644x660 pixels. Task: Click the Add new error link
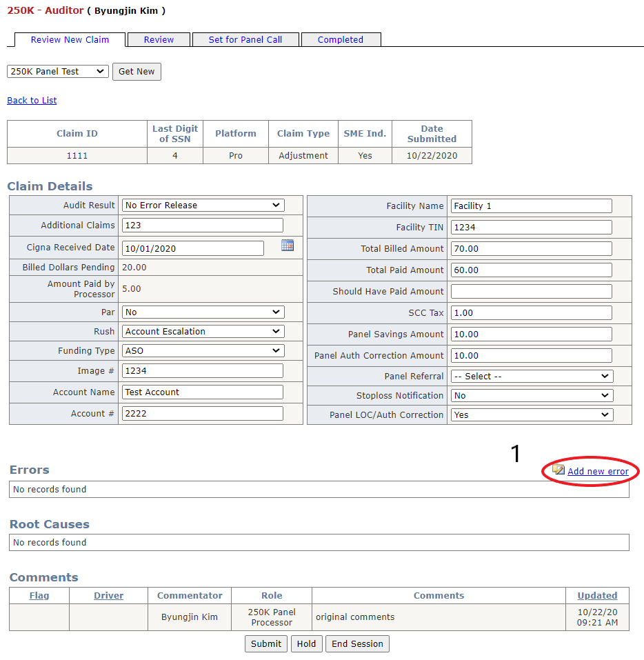click(x=598, y=472)
